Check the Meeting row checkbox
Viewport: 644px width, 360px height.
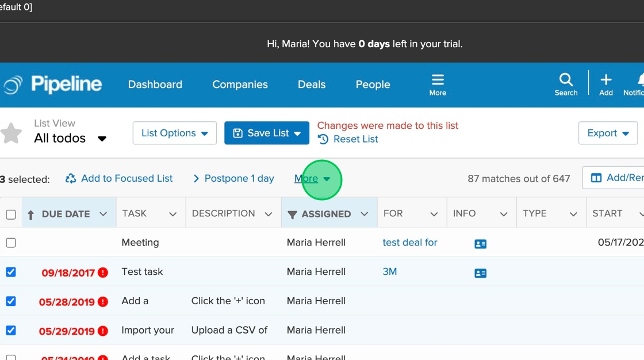[x=11, y=243]
